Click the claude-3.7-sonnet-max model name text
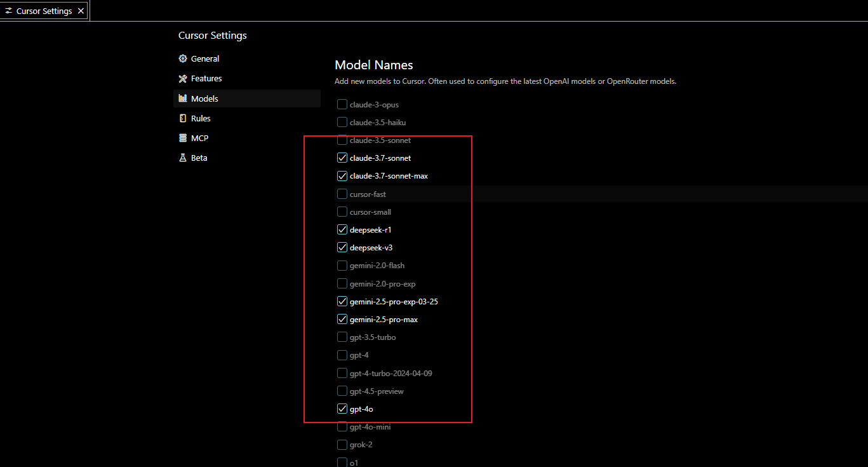Screen dimensions: 868x467 tap(389, 175)
